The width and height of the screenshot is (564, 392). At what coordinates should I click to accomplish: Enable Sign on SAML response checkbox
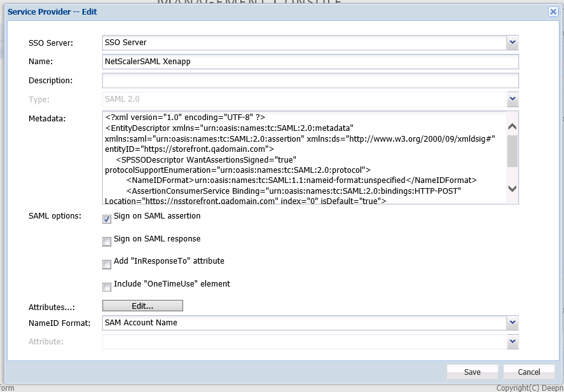point(107,241)
